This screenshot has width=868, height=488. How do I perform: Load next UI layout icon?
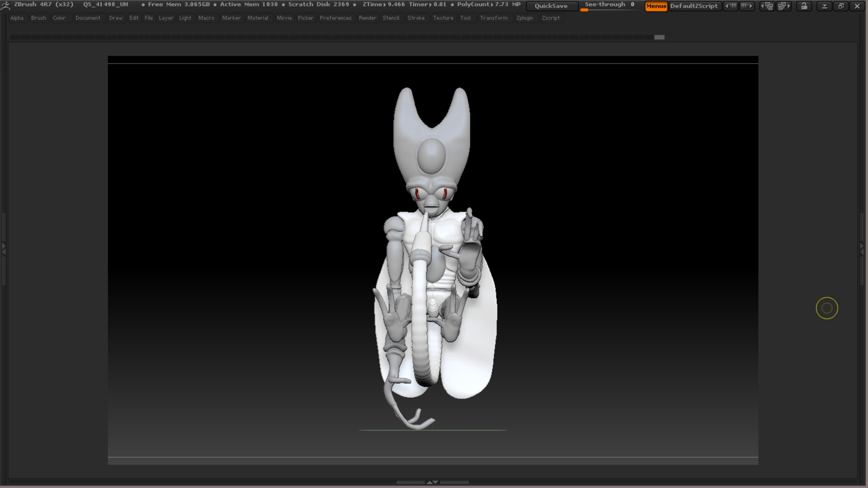pos(784,6)
